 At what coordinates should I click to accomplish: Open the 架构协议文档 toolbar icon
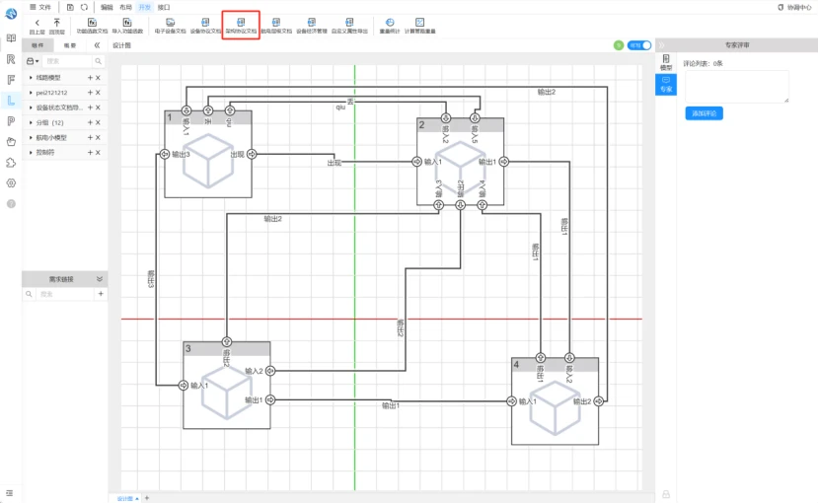click(x=241, y=23)
